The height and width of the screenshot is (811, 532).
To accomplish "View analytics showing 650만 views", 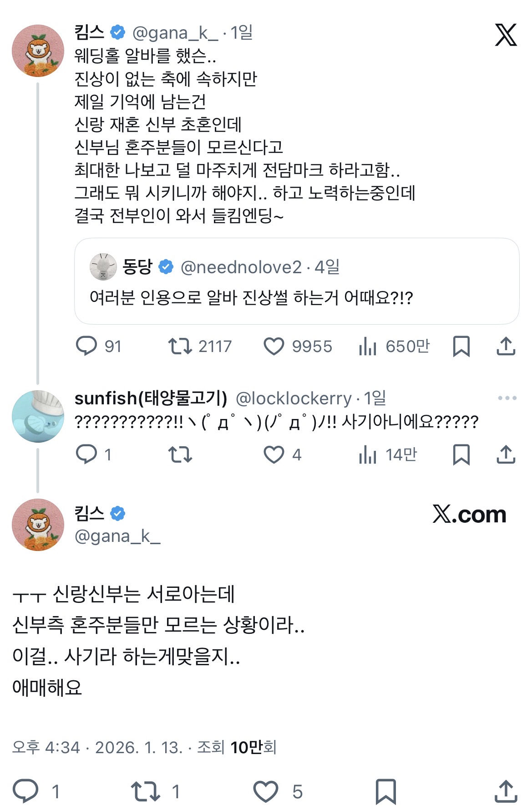I will point(368,346).
